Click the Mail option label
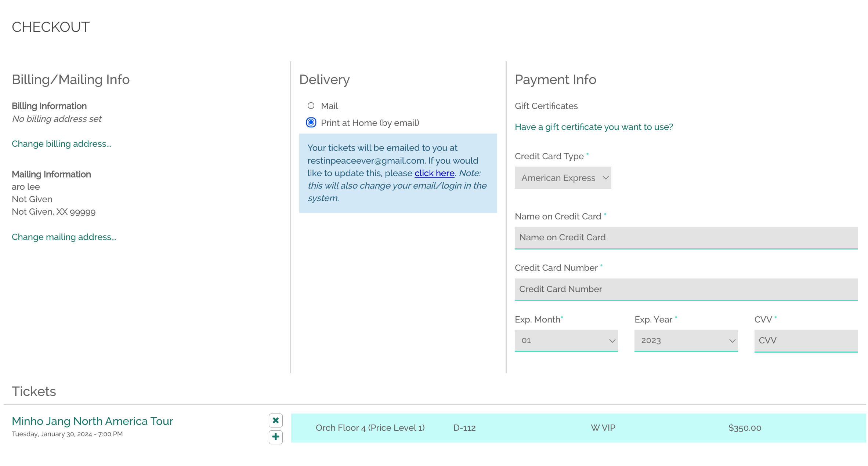 [x=329, y=106]
